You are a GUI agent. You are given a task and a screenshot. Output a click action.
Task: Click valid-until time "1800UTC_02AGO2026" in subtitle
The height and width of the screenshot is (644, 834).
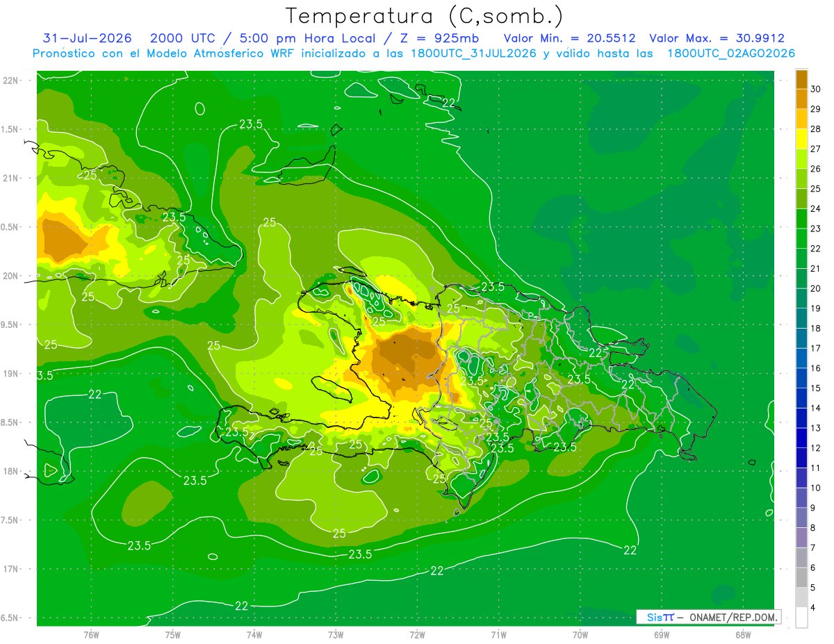coord(731,53)
